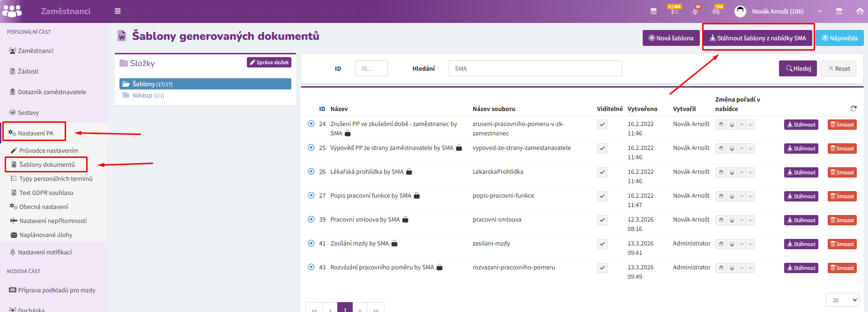
Task: Select radio button for template ID 41
Action: pos(311,243)
